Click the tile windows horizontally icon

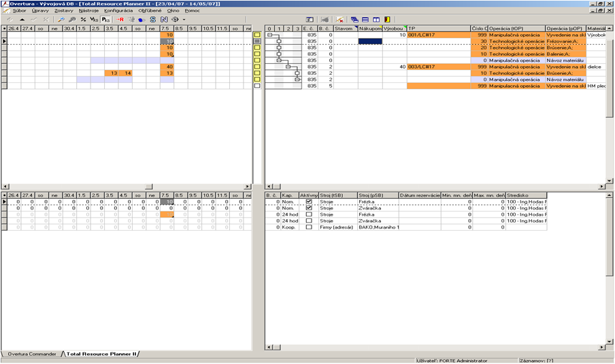click(365, 19)
